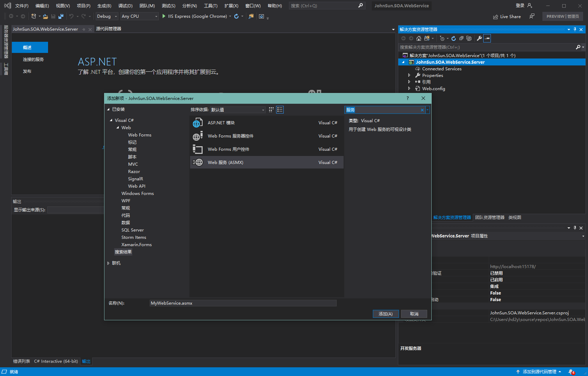Open the 工具(T) tools menu
Viewport: 588px width, 376px height.
click(x=211, y=6)
